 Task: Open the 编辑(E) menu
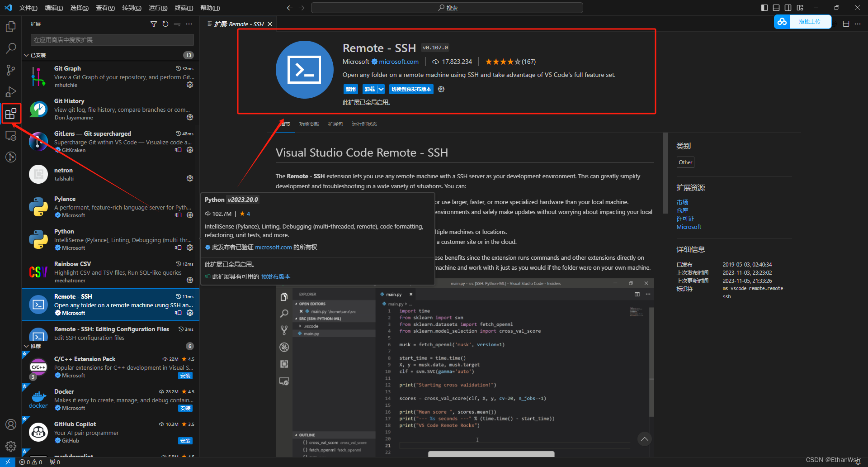coord(54,8)
